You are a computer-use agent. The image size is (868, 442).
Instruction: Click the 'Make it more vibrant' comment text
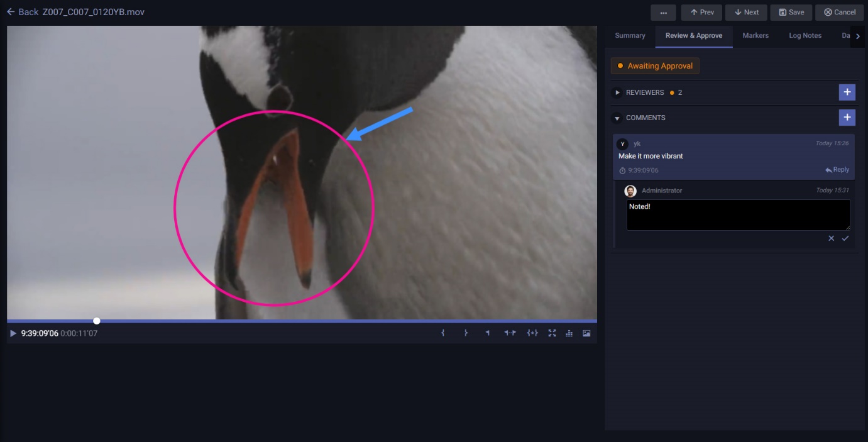coord(651,156)
